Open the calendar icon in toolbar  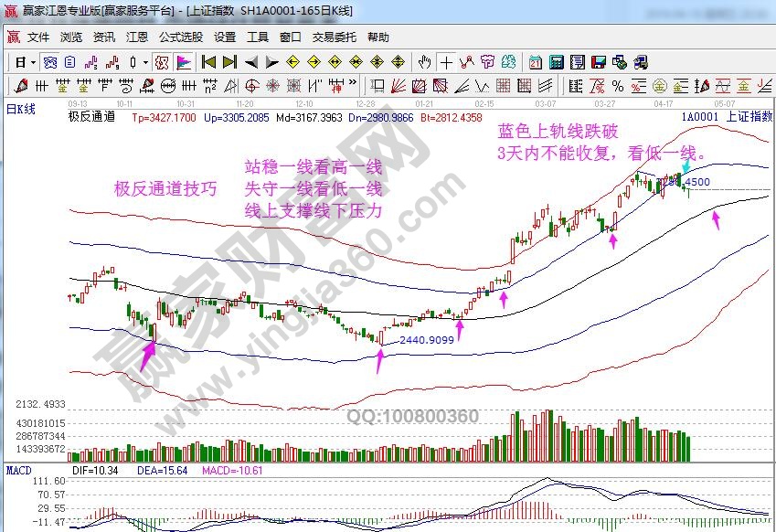tap(535, 62)
